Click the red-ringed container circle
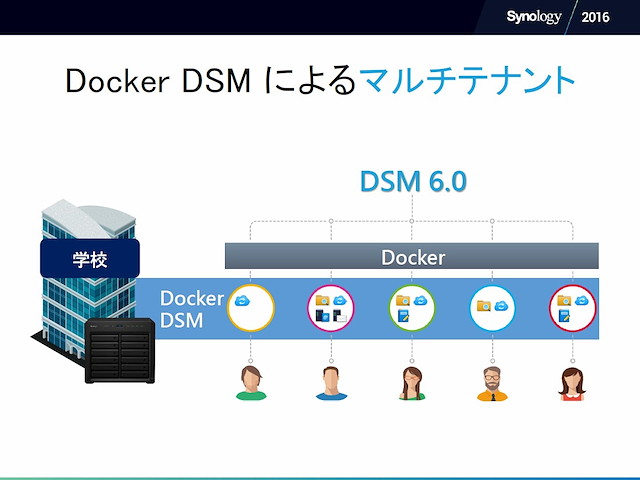The height and width of the screenshot is (480, 640). pyautogui.click(x=573, y=308)
